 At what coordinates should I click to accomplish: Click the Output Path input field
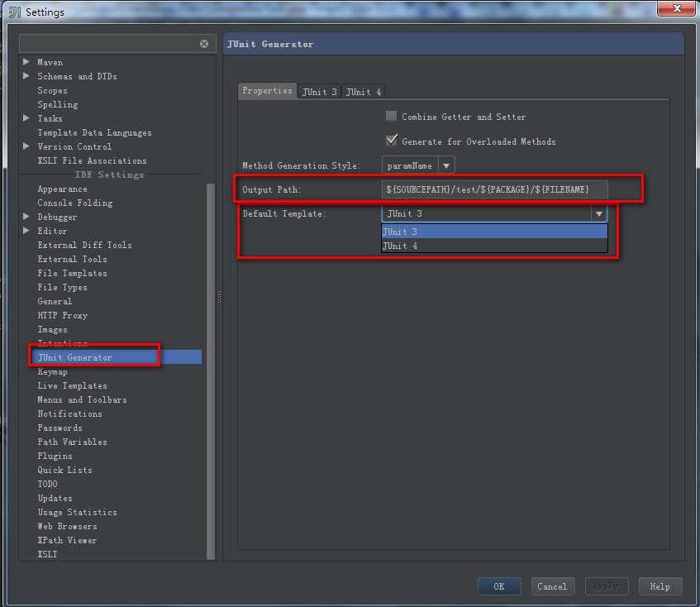pos(494,189)
